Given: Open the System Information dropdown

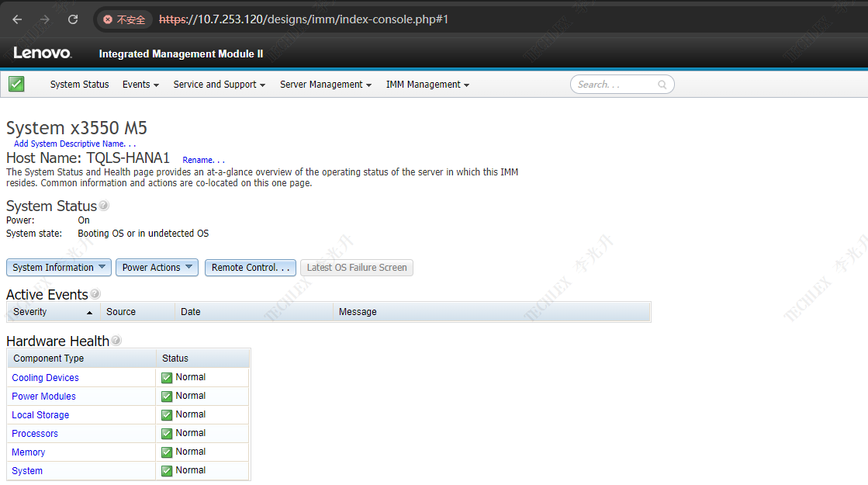Looking at the screenshot, I should (x=59, y=268).
